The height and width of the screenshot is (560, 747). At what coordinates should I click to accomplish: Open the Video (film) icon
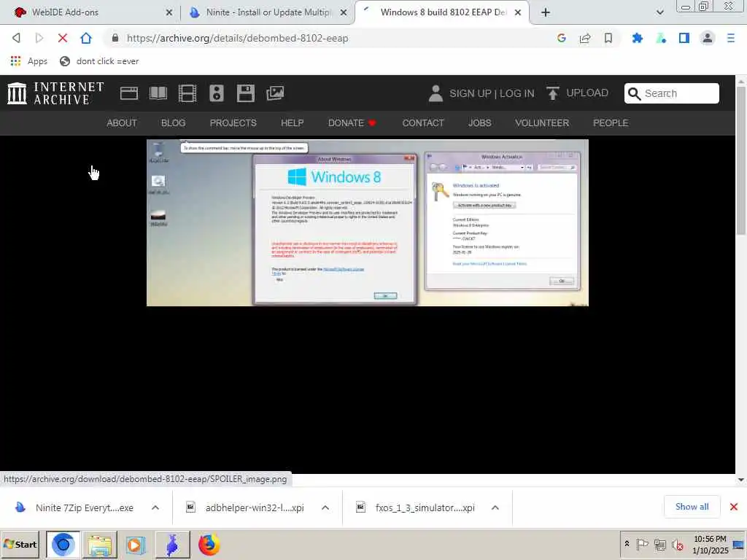187,93
